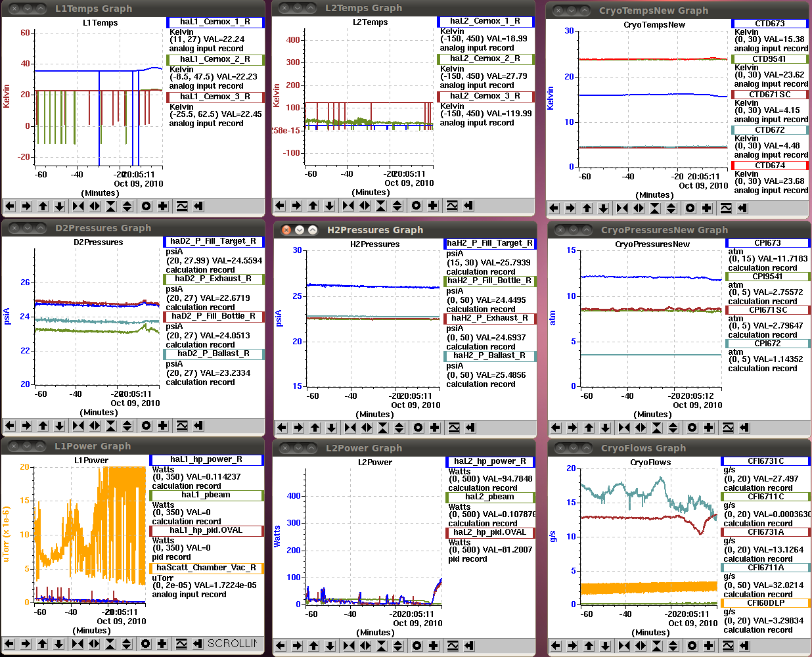Click the L2Power Graph window title bar
This screenshot has width=812, height=657.
403,448
